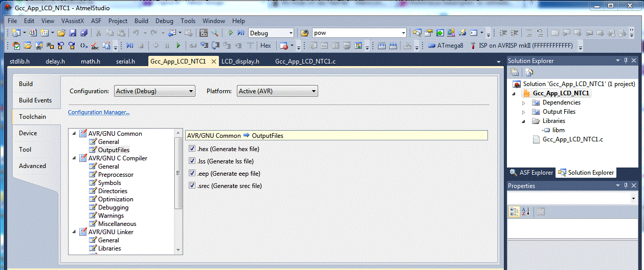Image resolution: width=644 pixels, height=270 pixels.
Task: Toggle .hex Generate hex file checkbox
Action: 192,149
